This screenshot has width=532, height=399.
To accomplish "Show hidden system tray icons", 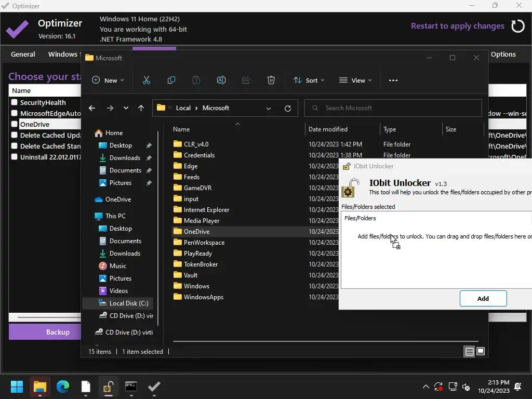I will pyautogui.click(x=426, y=387).
